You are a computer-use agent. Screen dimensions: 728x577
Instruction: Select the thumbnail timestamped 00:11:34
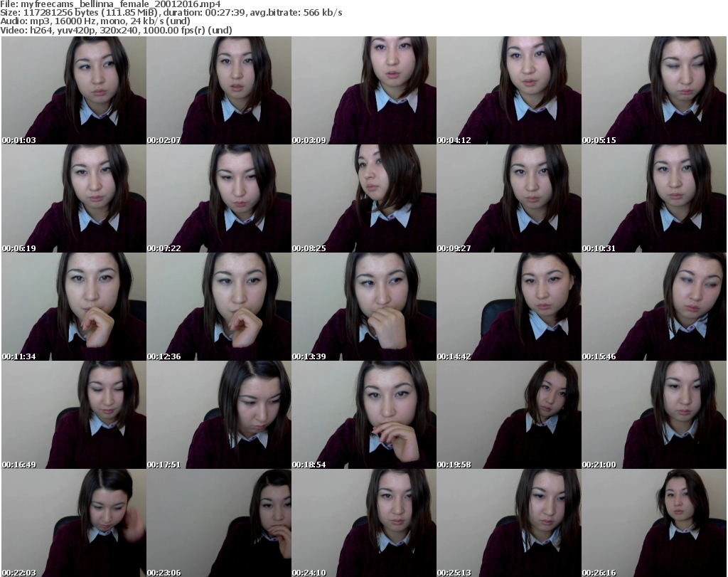[74, 307]
